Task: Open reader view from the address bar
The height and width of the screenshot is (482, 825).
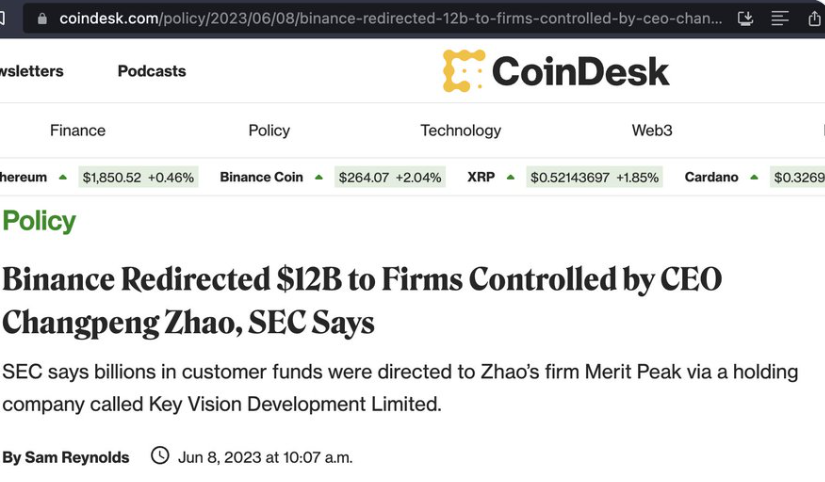Action: point(780,19)
